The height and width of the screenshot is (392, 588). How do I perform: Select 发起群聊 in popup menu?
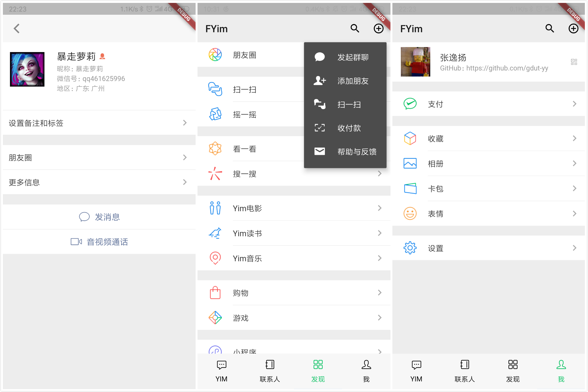[352, 57]
